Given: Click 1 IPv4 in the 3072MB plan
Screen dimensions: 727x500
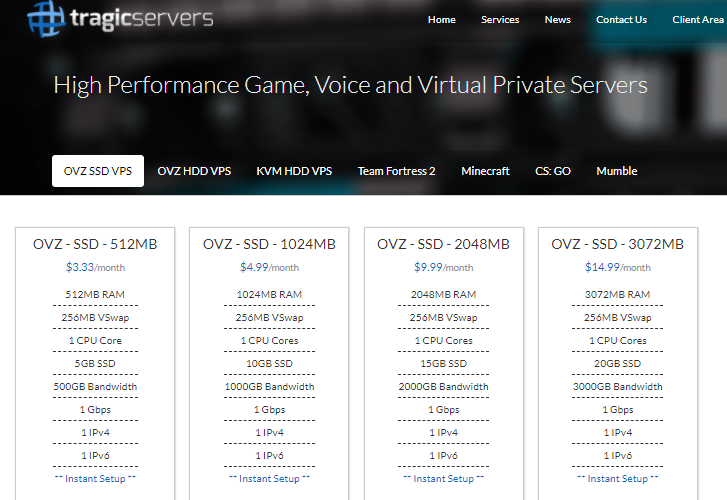Looking at the screenshot, I should pos(618,433).
